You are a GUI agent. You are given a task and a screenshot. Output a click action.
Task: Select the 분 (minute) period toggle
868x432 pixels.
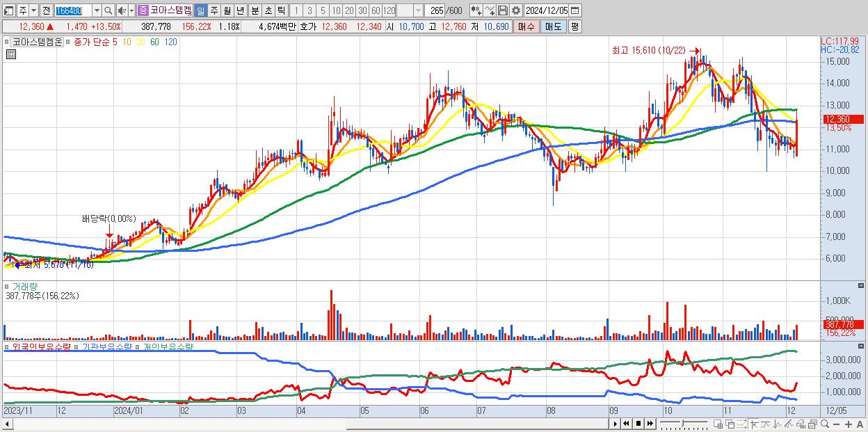255,11
